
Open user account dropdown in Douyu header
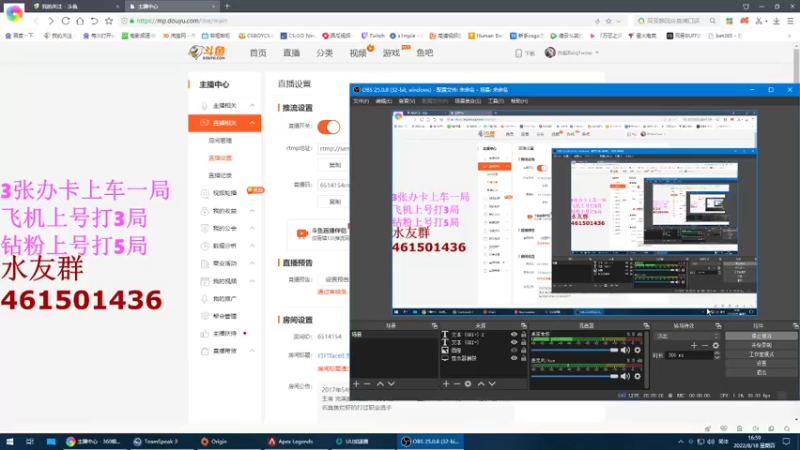tap(572, 53)
